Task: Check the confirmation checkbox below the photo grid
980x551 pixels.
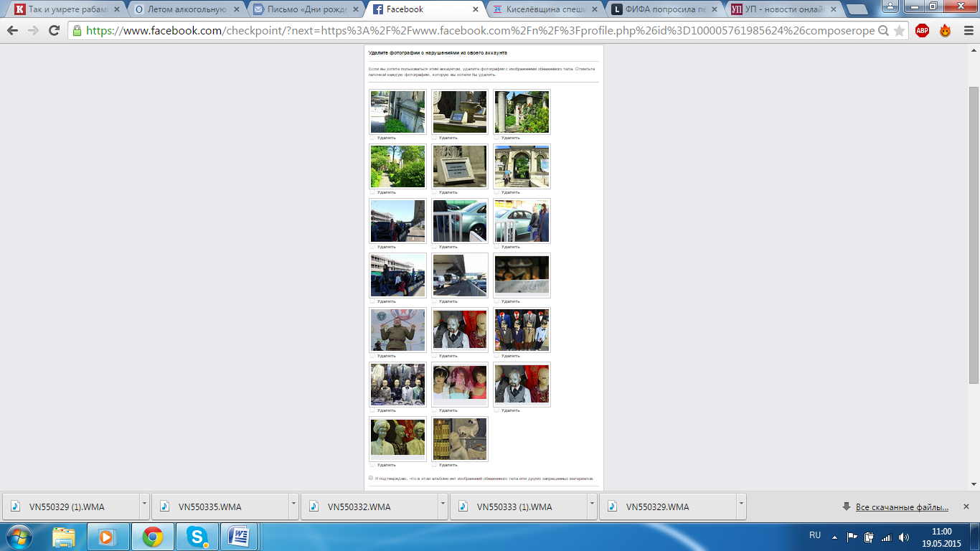Action: pyautogui.click(x=371, y=478)
